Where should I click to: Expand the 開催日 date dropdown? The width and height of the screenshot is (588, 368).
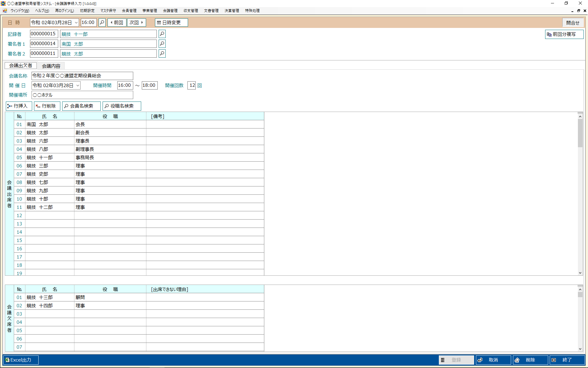78,86
